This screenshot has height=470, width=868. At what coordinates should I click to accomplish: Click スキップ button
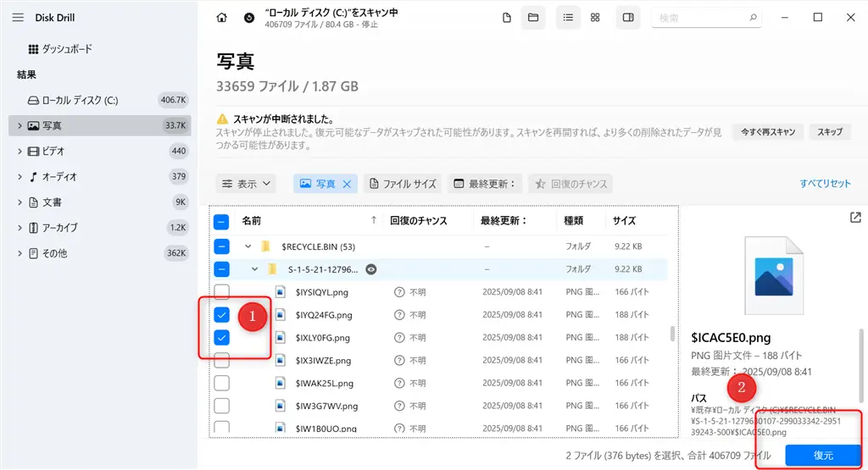(830, 132)
